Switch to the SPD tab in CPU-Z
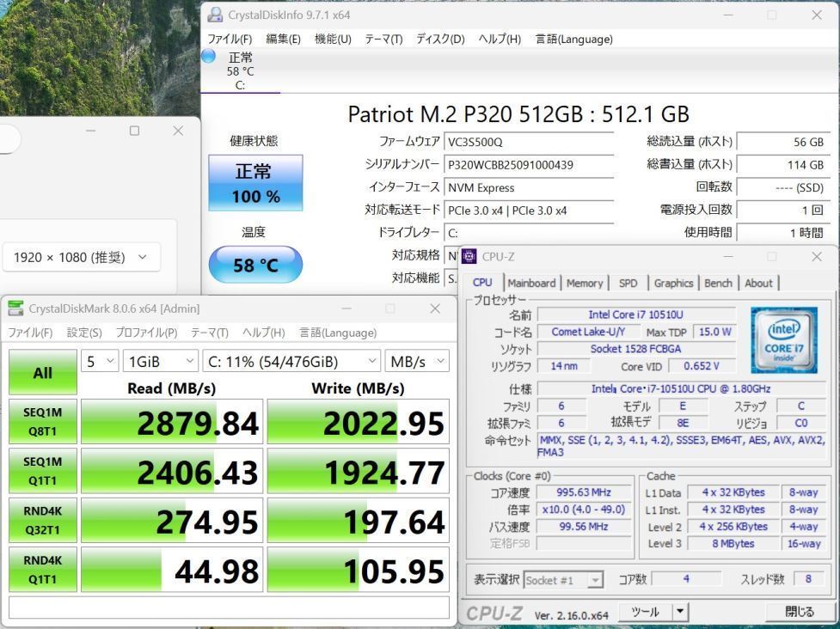This screenshot has width=840, height=629. pos(627,283)
